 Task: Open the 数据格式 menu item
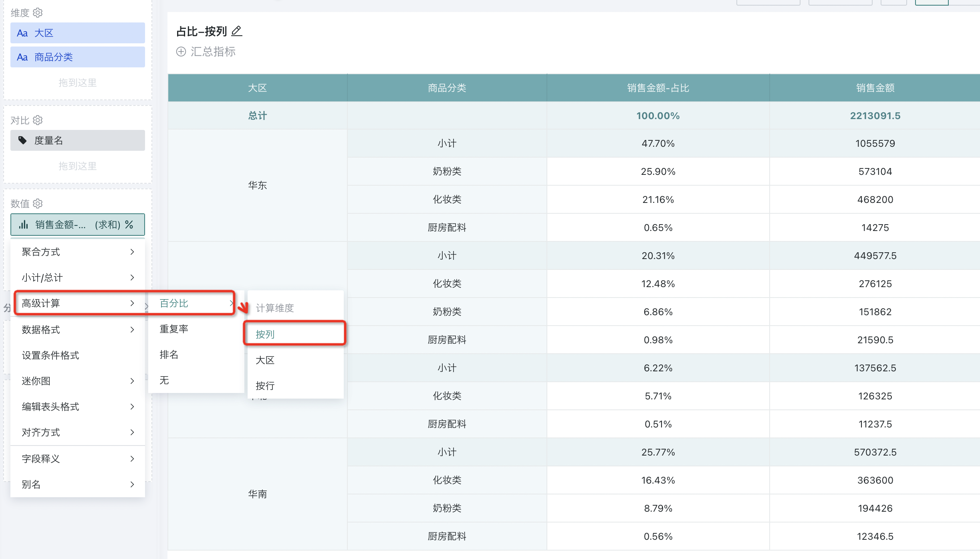[78, 330]
